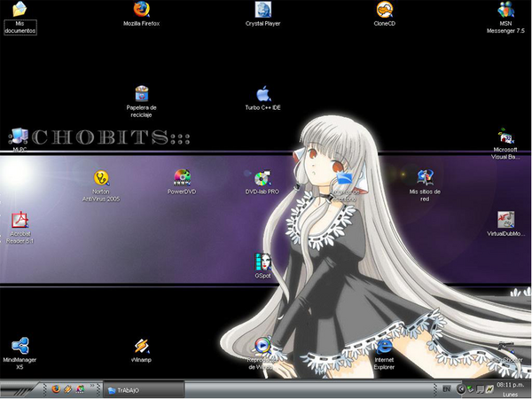Image resolution: width=532 pixels, height=399 pixels.
Task: Click the Firefox quick launch icon in taskbar
Action: pyautogui.click(x=56, y=389)
